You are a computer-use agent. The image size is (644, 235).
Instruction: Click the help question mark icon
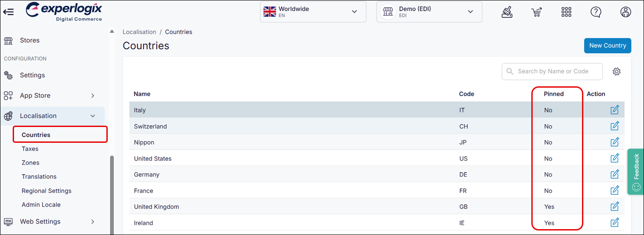596,12
